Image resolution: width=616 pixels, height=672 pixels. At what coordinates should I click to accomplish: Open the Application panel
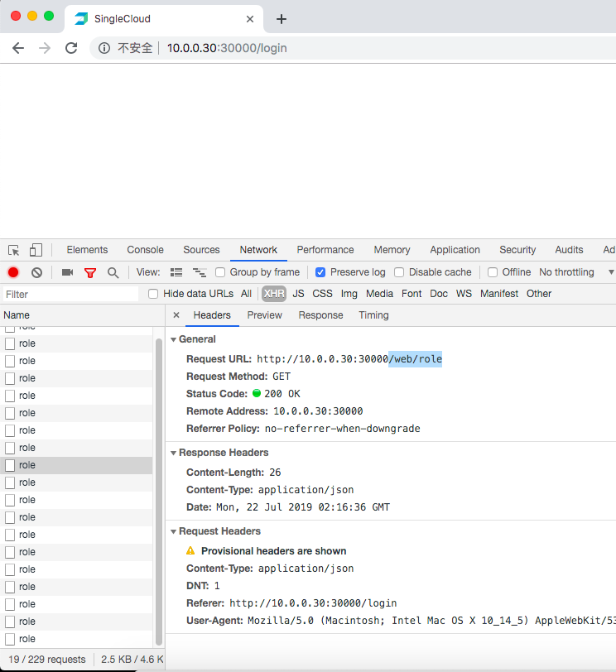455,250
